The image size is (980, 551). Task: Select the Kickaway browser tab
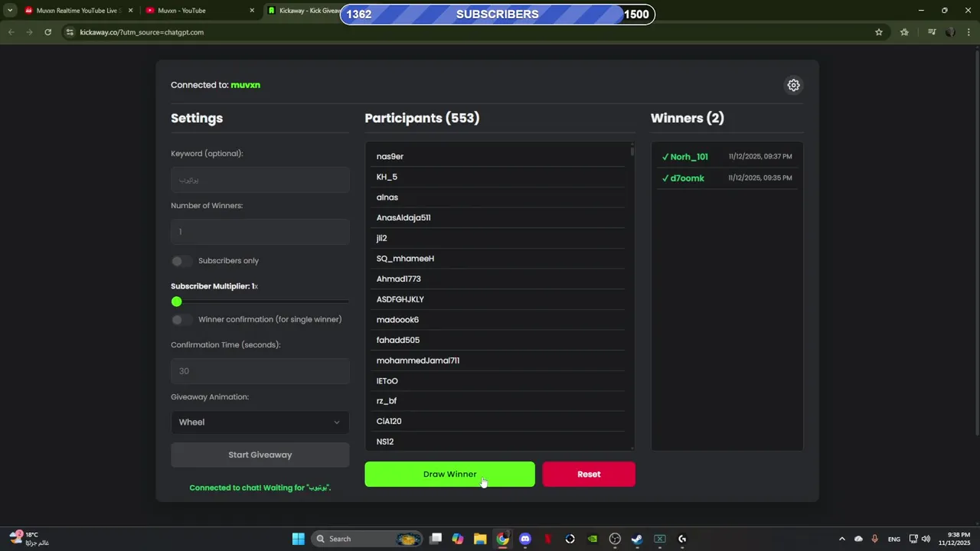[302, 11]
